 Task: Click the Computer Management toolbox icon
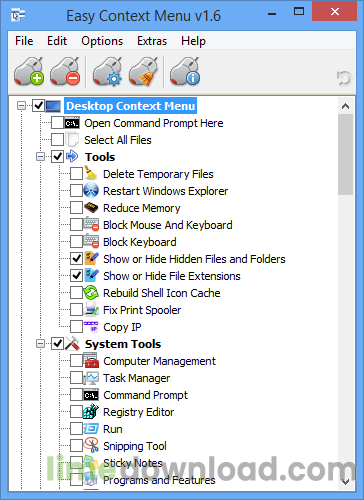(91, 361)
